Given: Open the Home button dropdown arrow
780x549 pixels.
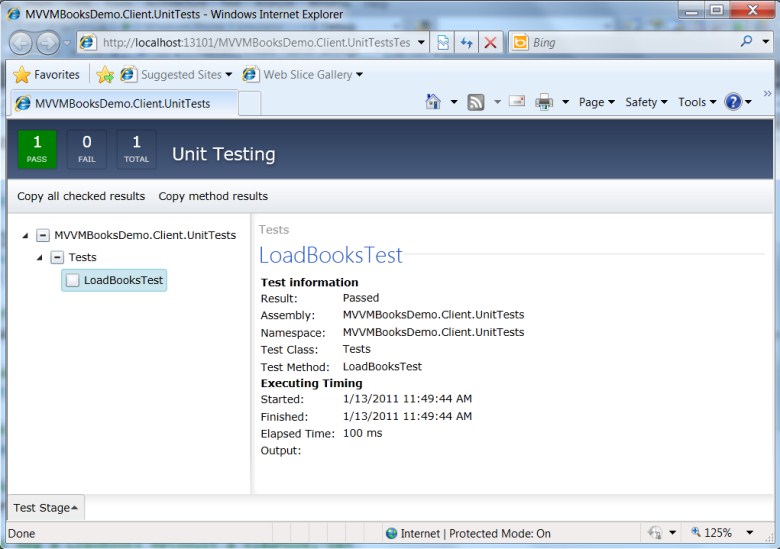Looking at the screenshot, I should pyautogui.click(x=454, y=102).
